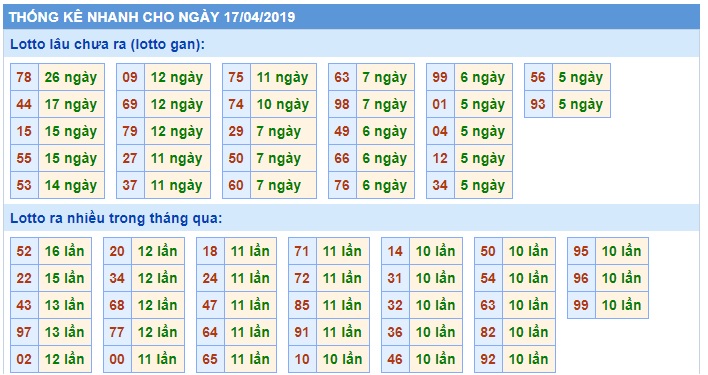Select lotto number 01
The width and height of the screenshot is (708, 375).
(440, 104)
